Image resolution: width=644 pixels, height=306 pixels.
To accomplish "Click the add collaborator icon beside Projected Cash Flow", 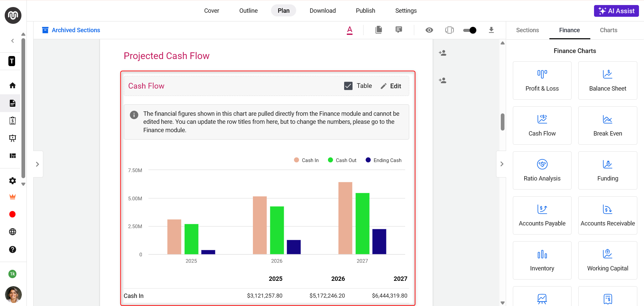I will click(442, 53).
